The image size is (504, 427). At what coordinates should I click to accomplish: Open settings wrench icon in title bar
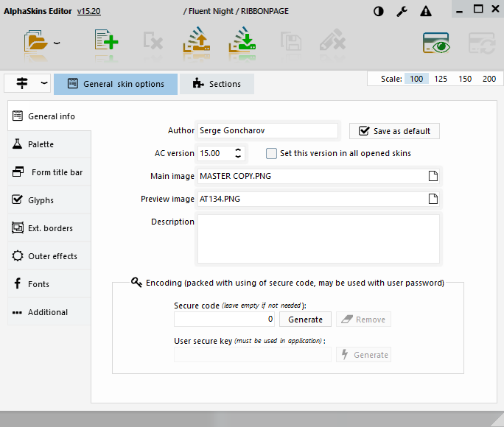(x=402, y=12)
